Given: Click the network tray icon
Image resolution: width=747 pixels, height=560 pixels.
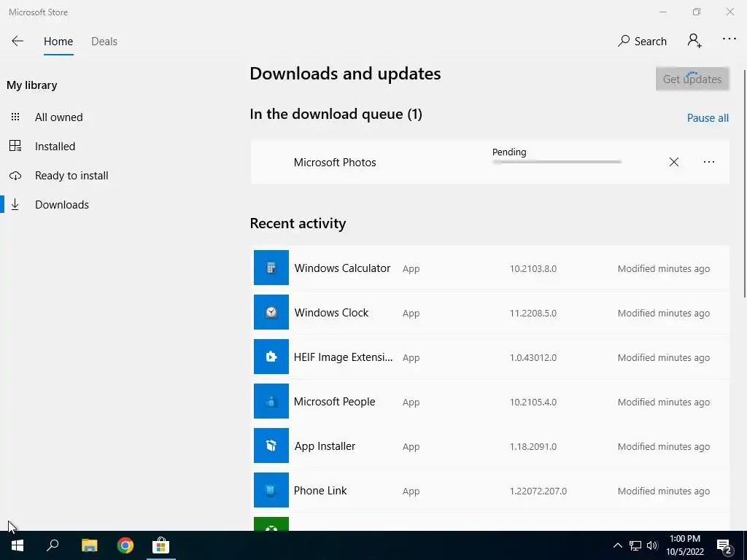Looking at the screenshot, I should pos(635,545).
